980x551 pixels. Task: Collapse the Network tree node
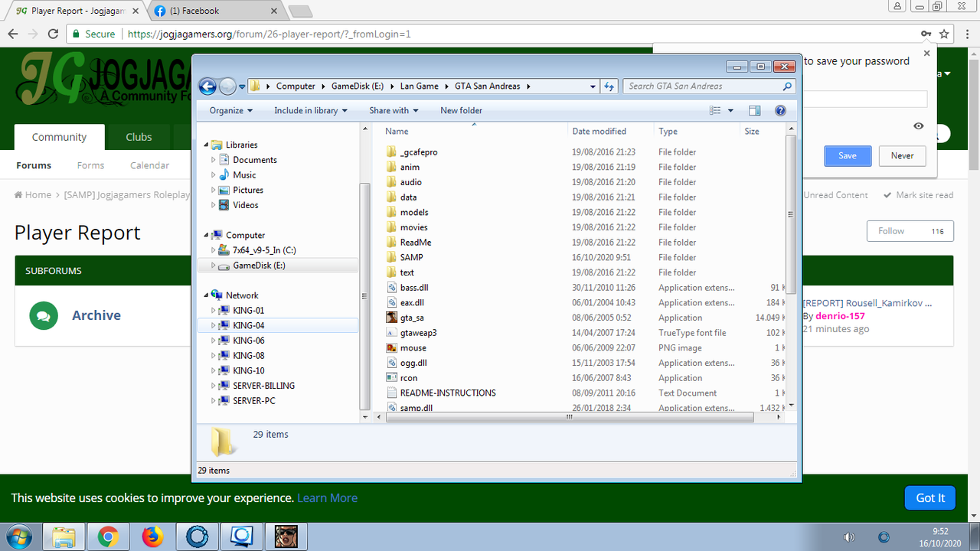(206, 295)
